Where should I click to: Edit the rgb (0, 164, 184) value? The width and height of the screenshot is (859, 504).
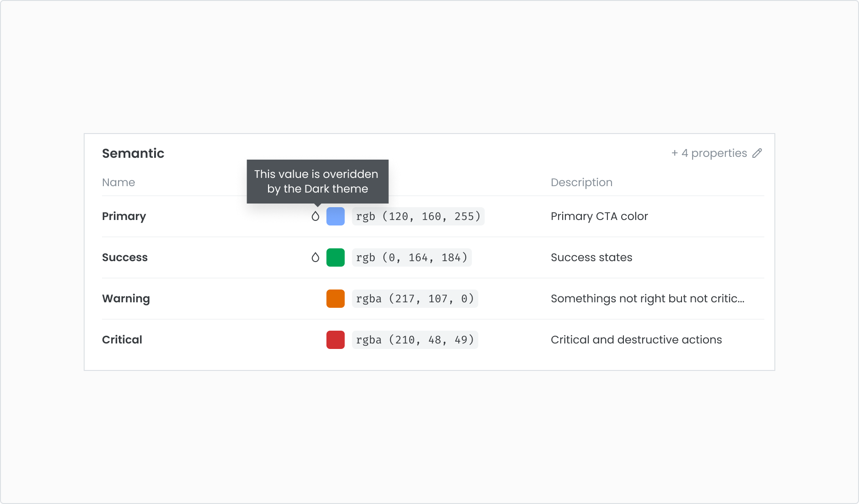412,257
